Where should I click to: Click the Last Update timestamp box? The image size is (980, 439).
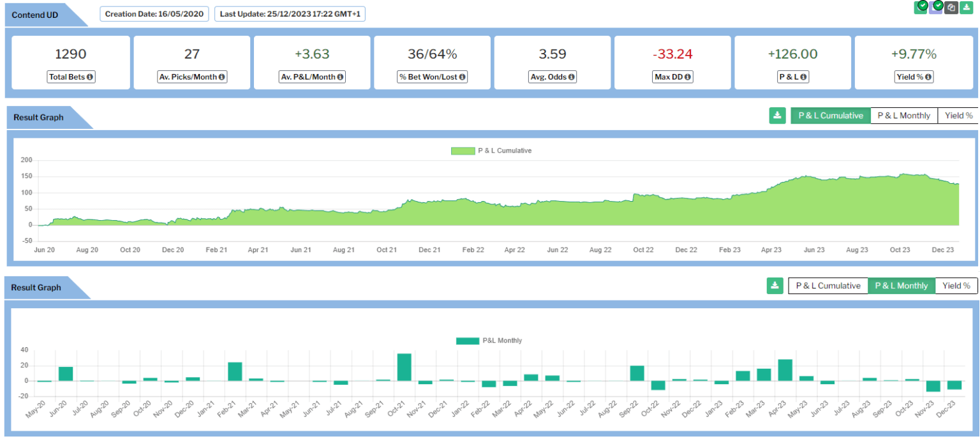(x=290, y=14)
